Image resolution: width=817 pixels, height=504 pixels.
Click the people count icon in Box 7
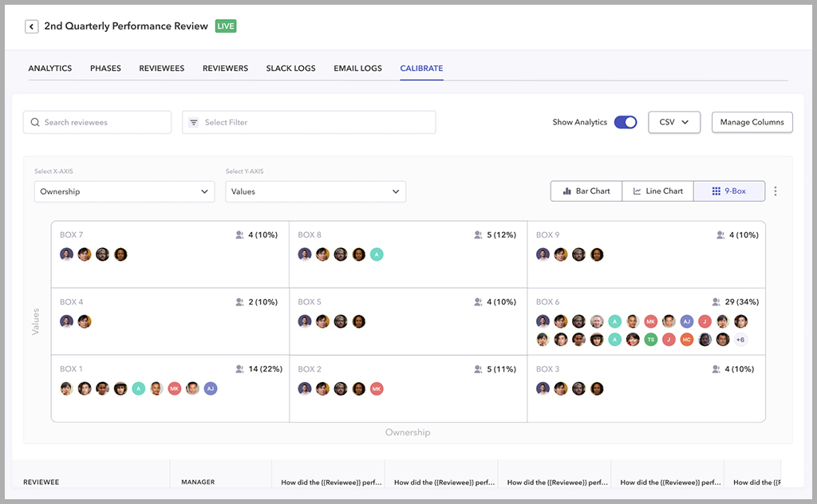[239, 235]
